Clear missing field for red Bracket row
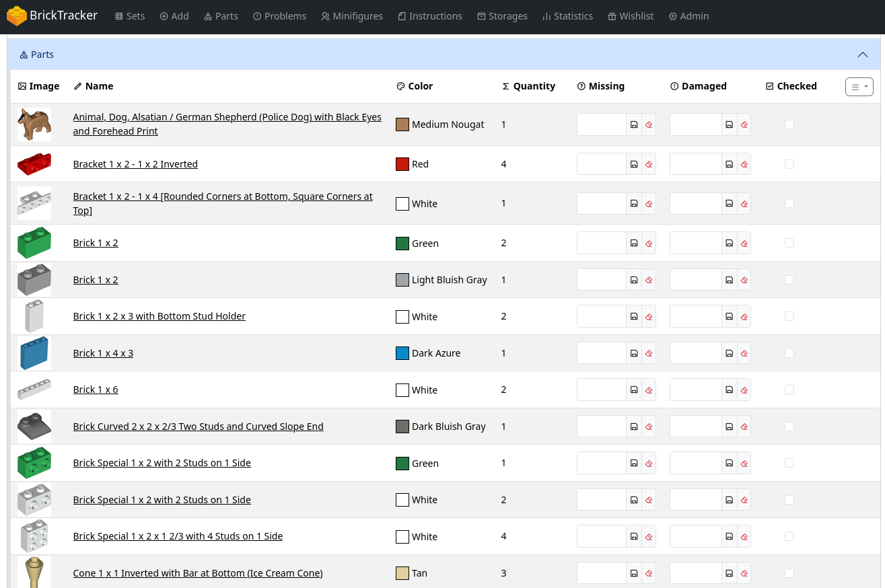Screen dimensions: 885x588 click(x=649, y=164)
